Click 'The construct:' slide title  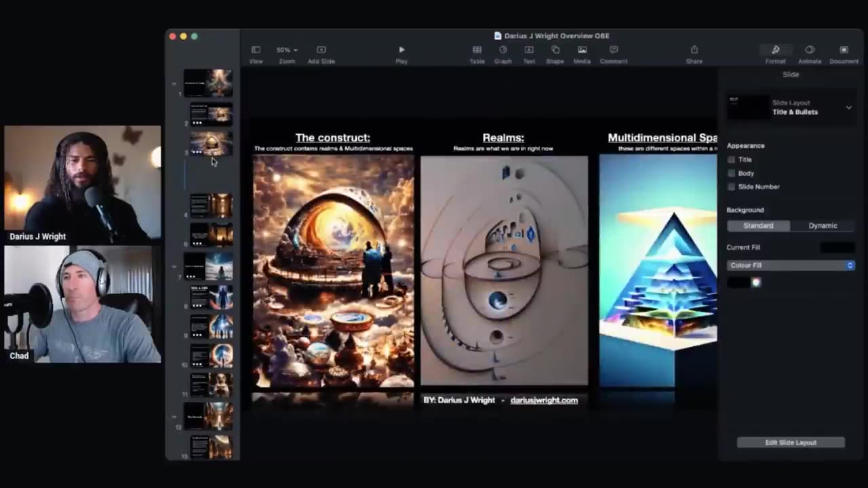pyautogui.click(x=333, y=138)
